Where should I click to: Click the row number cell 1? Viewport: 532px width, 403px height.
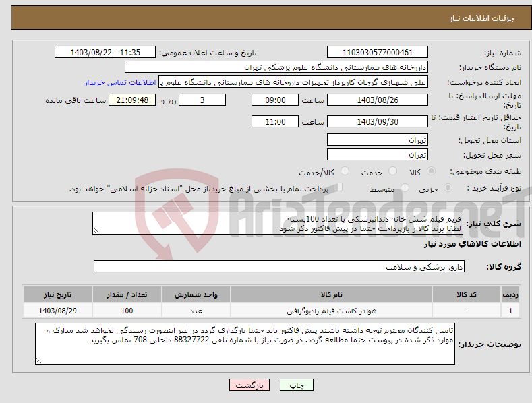click(510, 311)
